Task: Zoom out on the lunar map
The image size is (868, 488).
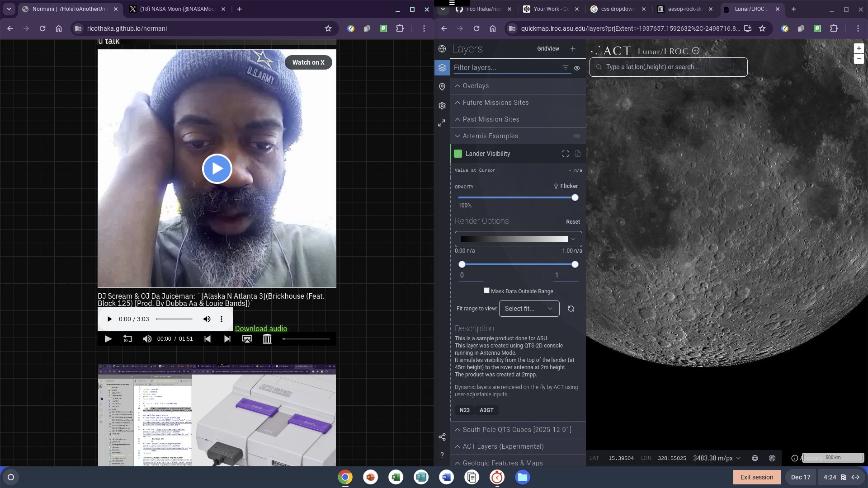Action: (x=859, y=58)
